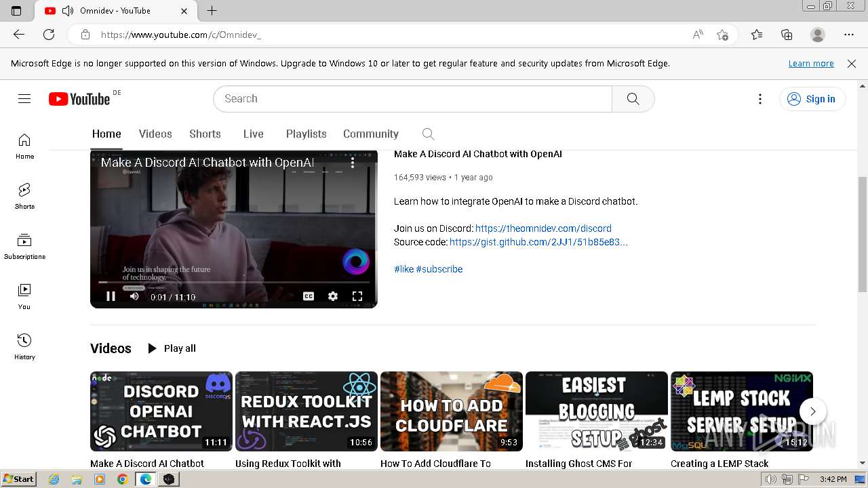Open the Windows Start menu
Image resolution: width=868 pixels, height=488 pixels.
[18, 479]
